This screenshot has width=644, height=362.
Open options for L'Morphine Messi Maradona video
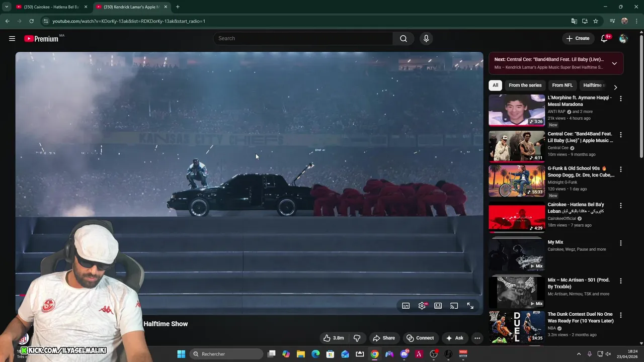pyautogui.click(x=621, y=99)
